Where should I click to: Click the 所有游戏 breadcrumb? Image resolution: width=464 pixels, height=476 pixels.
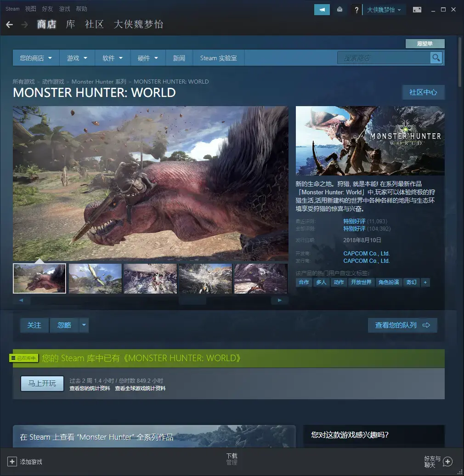point(24,82)
